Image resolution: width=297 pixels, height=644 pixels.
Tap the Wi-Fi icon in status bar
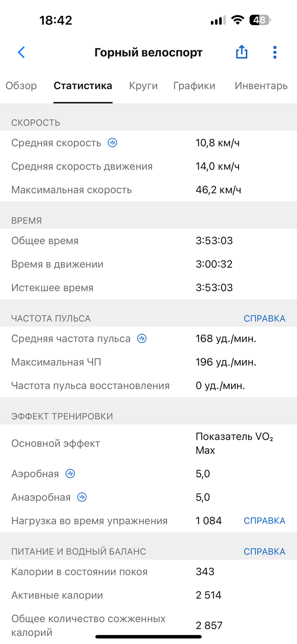238,20
